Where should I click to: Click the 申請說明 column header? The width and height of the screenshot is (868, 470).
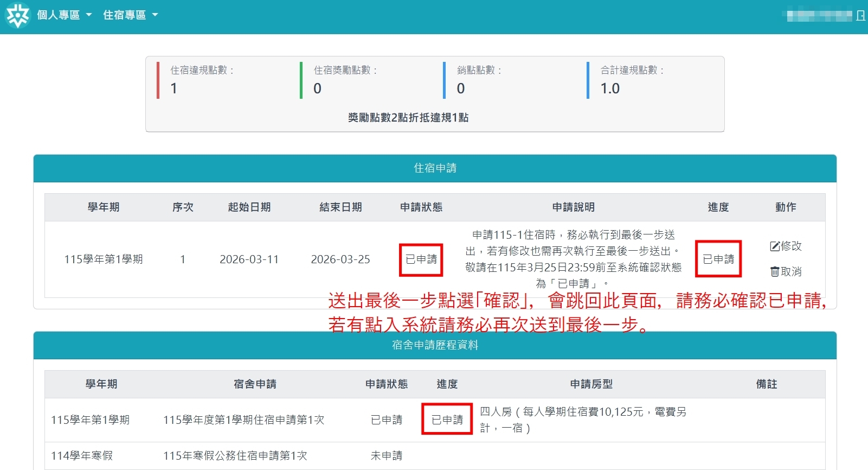[x=574, y=207]
